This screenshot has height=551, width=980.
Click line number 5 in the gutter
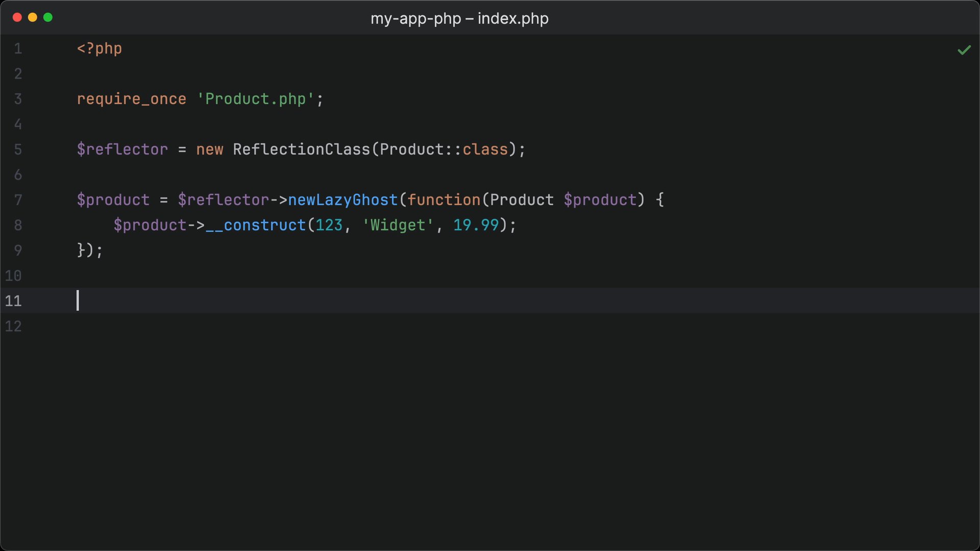tap(18, 149)
